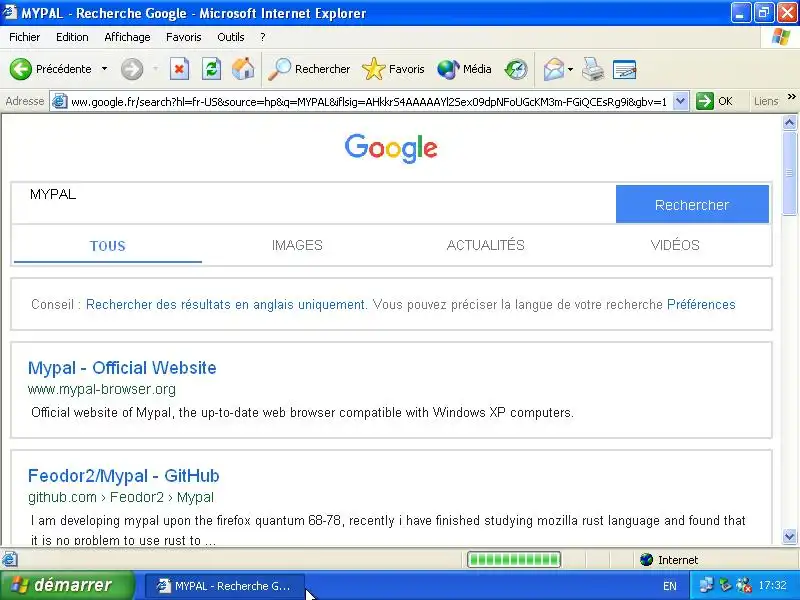Viewport: 800px width, 600px height.
Task: Open Feodor2/Mypal - GitHub result
Action: 123,476
